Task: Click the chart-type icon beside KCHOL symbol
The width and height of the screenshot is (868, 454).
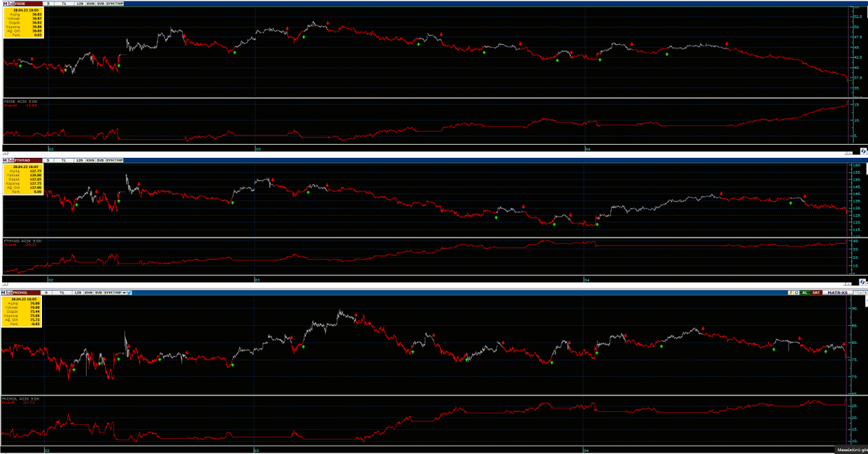Action: tap(9, 293)
